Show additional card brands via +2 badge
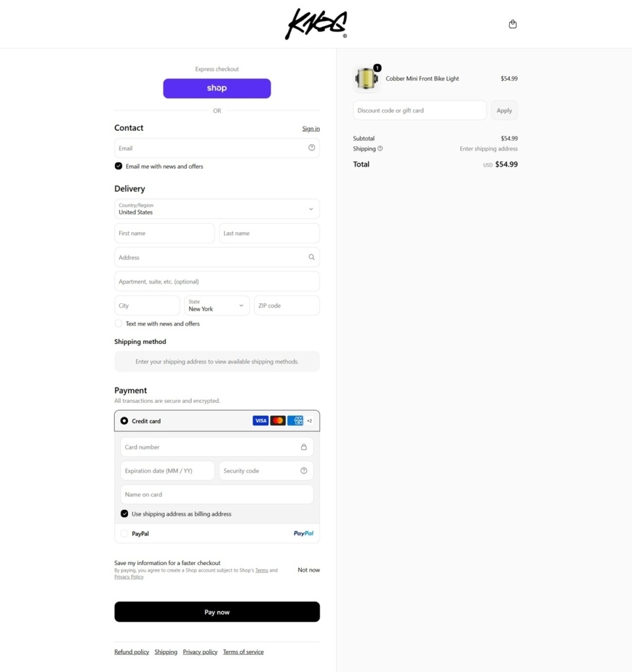 (309, 421)
